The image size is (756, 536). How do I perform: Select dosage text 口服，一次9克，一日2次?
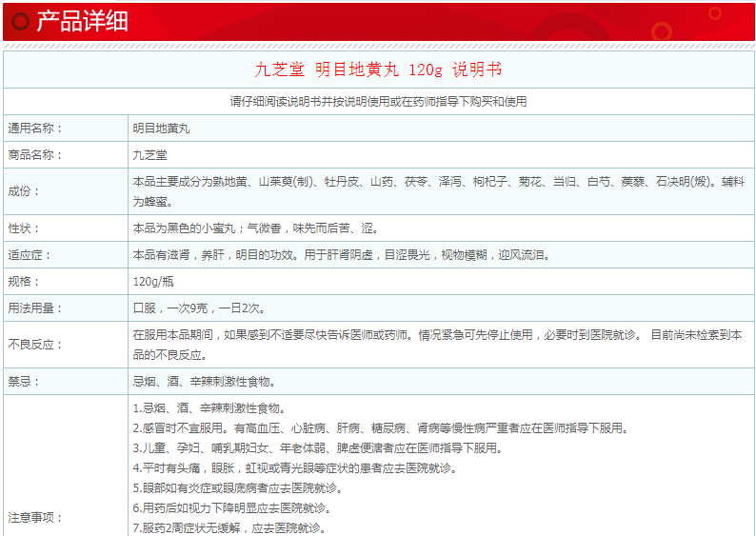point(199,308)
